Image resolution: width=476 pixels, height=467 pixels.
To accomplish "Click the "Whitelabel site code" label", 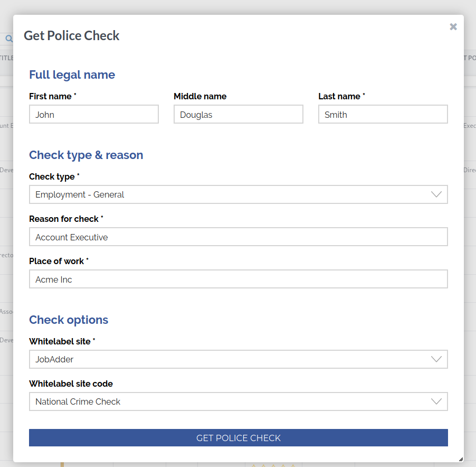I will 71,384.
